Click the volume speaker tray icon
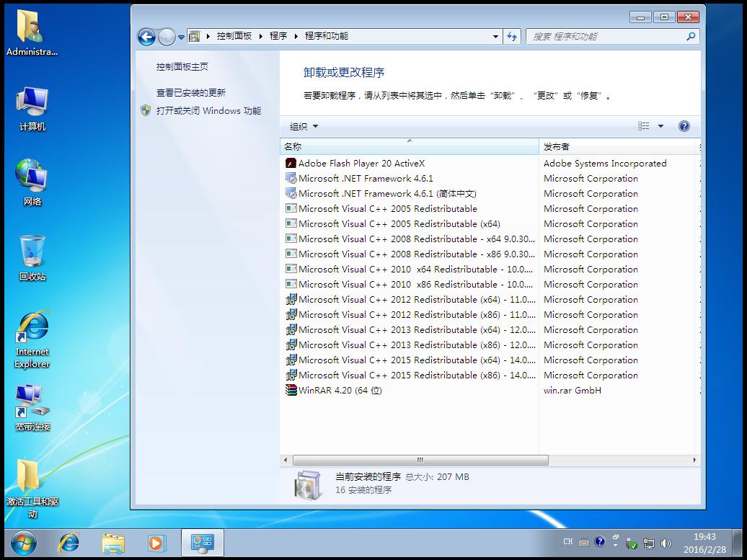 tap(666, 543)
